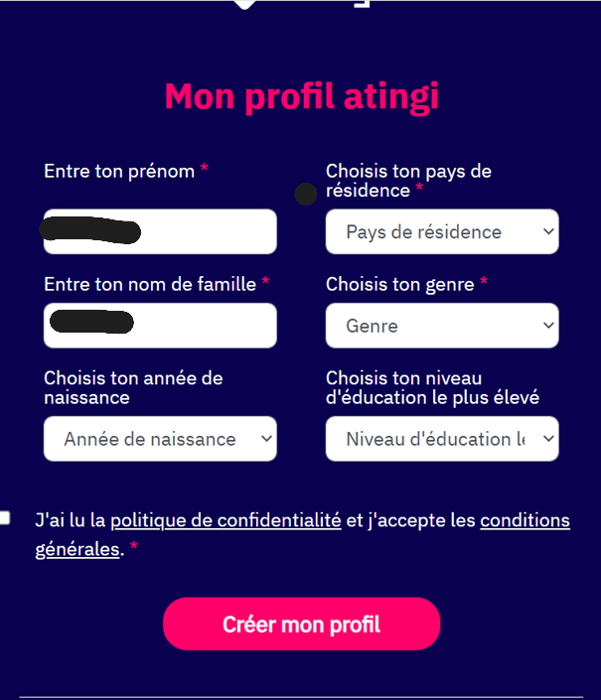The height and width of the screenshot is (700, 601).
Task: Open the politique de confidentialité link
Action: [x=225, y=520]
